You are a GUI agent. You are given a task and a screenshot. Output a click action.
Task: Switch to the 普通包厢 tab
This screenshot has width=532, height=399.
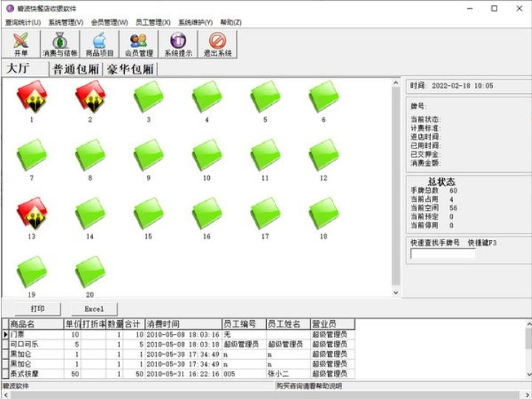point(76,69)
